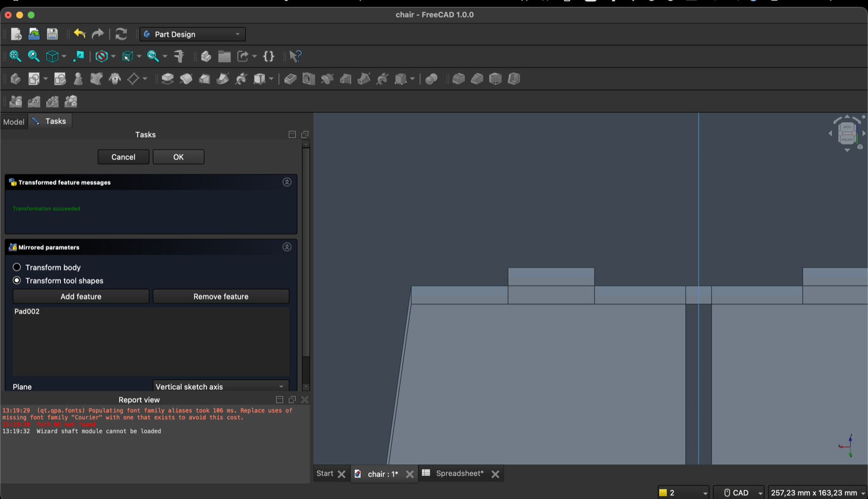Click the Mirrored feature icon

(x=16, y=102)
